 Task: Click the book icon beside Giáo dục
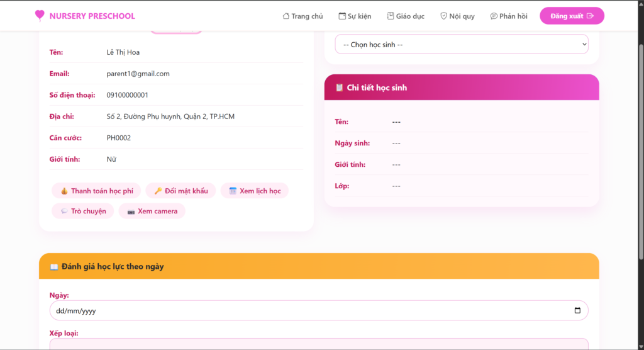(390, 16)
